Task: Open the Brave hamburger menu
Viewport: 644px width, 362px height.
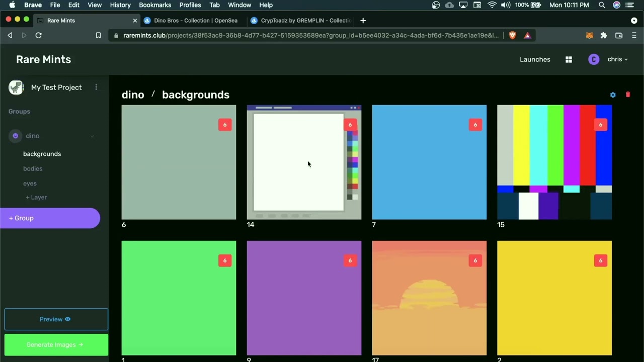Action: click(x=634, y=35)
